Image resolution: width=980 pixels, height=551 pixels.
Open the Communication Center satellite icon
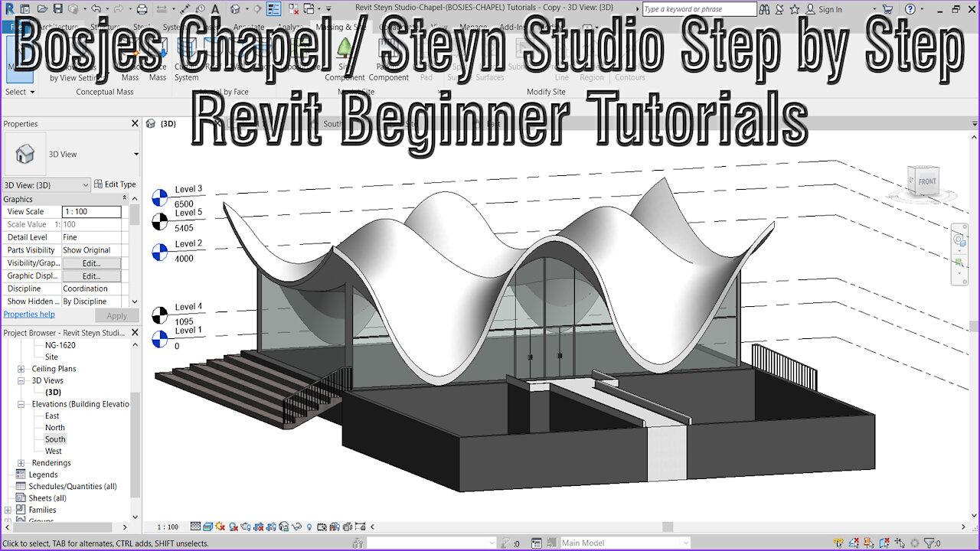click(779, 9)
